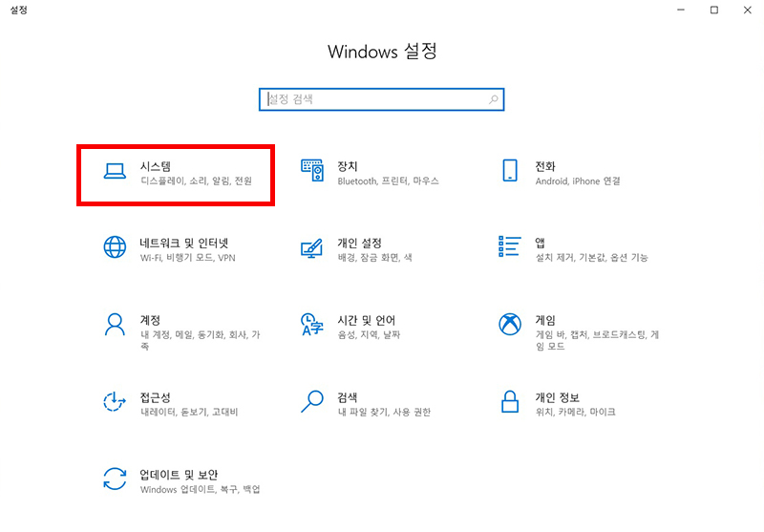Select the 네트워크 및 인터넷 title

point(184,243)
